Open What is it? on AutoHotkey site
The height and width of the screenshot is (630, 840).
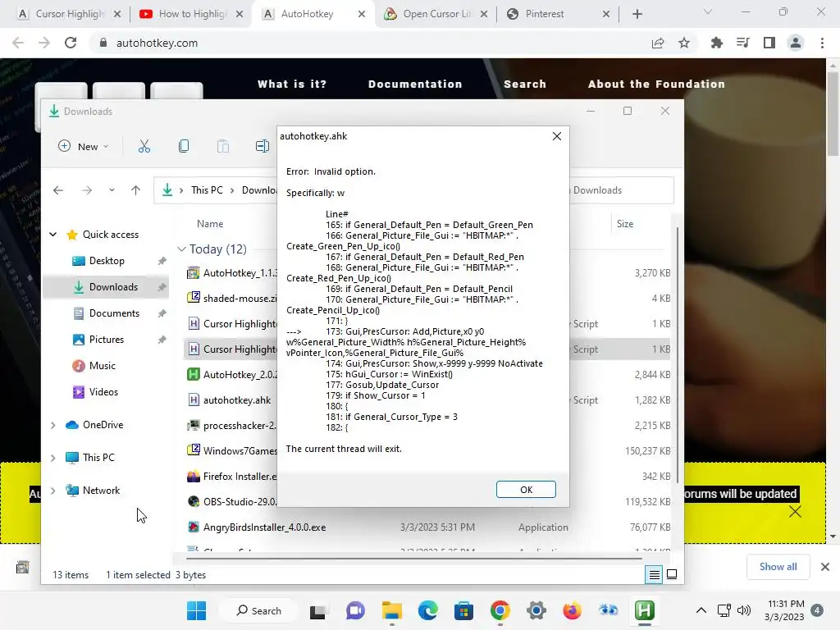point(292,84)
